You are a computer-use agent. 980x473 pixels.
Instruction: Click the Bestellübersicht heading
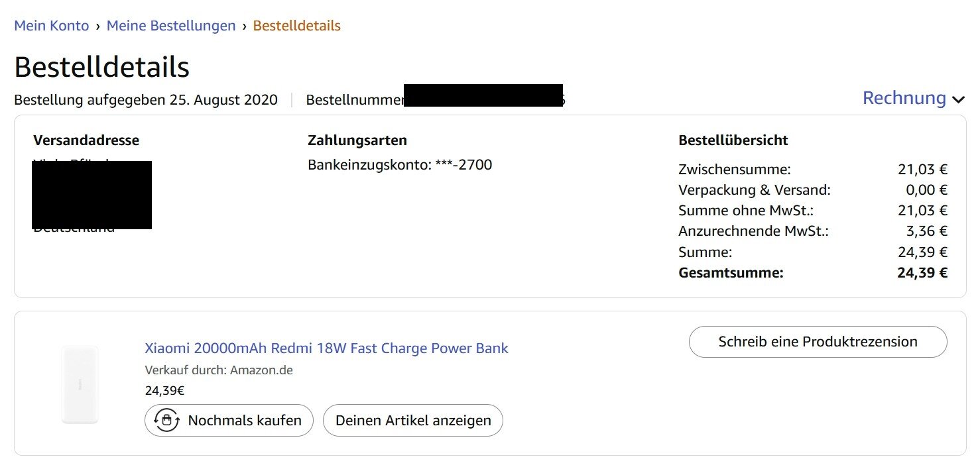tap(733, 140)
